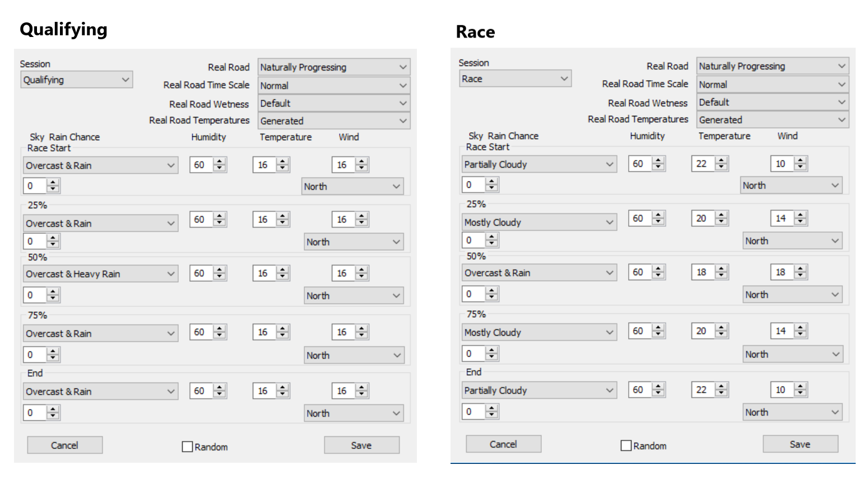The height and width of the screenshot is (479, 868).
Task: Adjust Qualifying 50% temperature stepper
Action: pyautogui.click(x=283, y=273)
